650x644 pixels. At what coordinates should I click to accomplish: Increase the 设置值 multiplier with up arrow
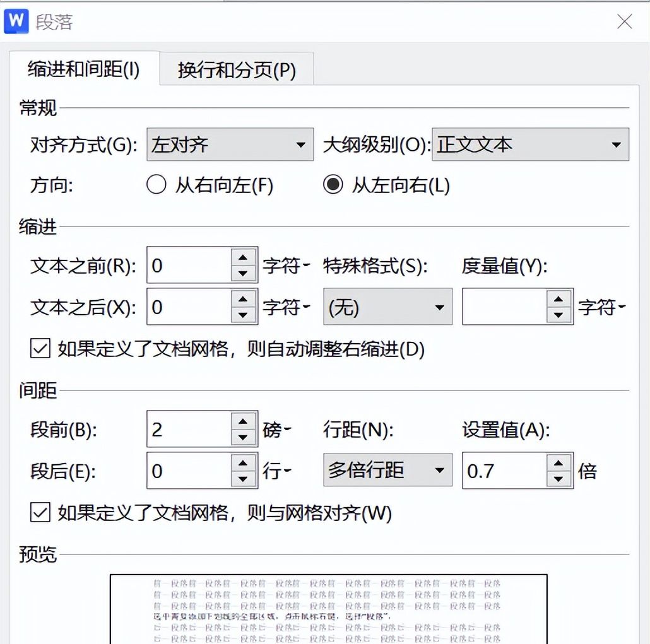click(x=558, y=464)
